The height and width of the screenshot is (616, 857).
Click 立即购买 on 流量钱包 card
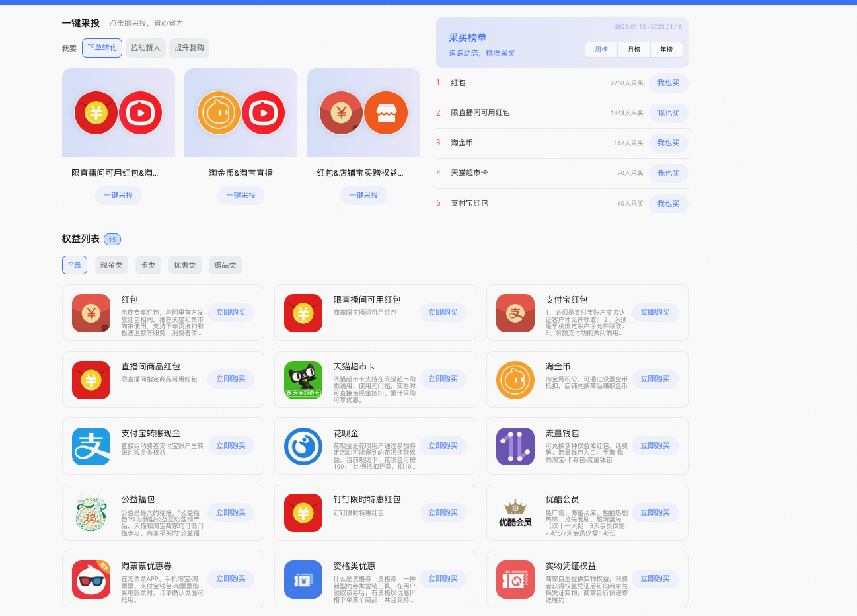coord(655,445)
